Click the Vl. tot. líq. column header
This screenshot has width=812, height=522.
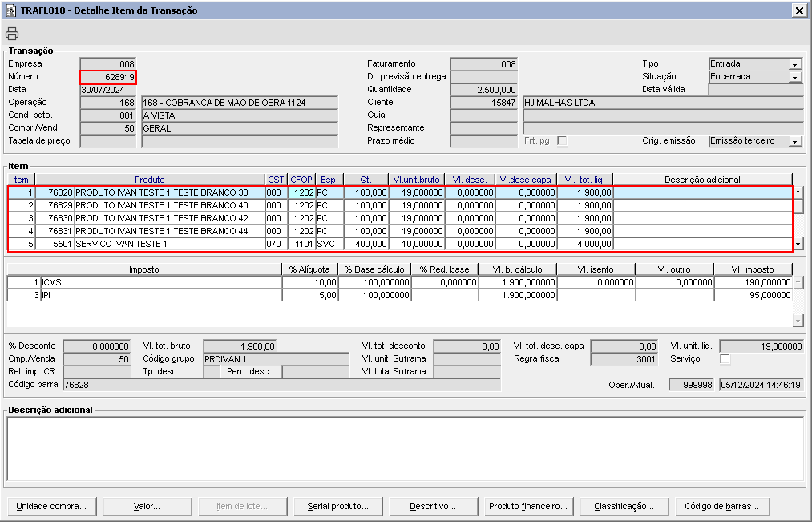[584, 180]
